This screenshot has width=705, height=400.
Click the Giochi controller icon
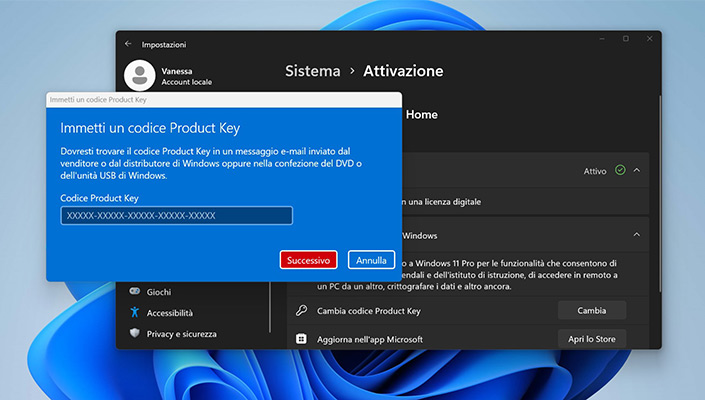134,292
